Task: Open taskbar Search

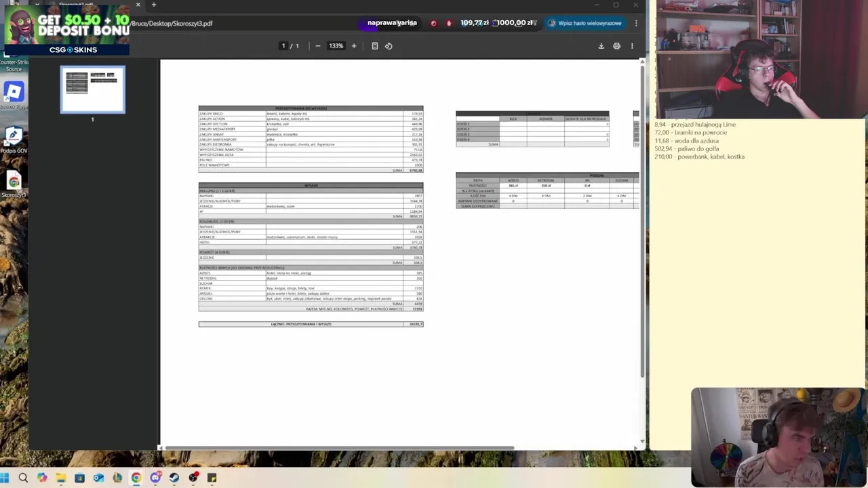Action: [23, 478]
